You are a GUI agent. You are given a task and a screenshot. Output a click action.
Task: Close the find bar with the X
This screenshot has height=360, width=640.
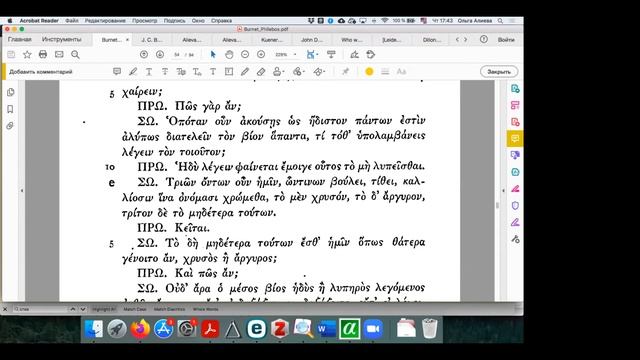pyautogui.click(x=5, y=309)
